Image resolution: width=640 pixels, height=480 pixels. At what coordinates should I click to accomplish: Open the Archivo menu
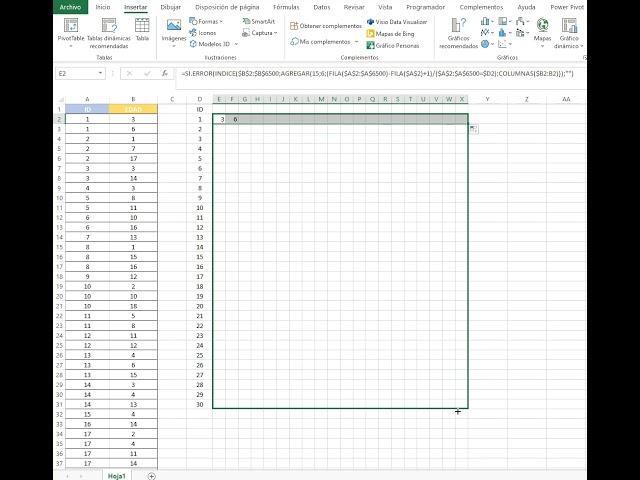[70, 6]
